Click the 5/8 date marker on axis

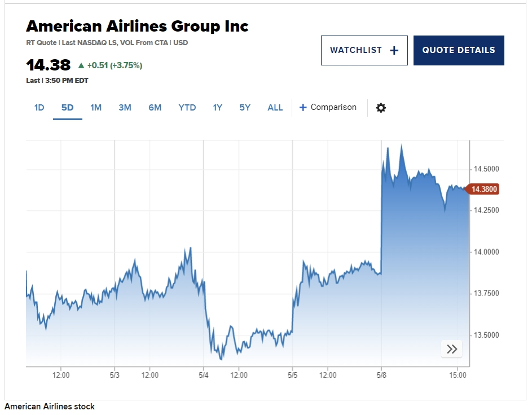pyautogui.click(x=381, y=374)
